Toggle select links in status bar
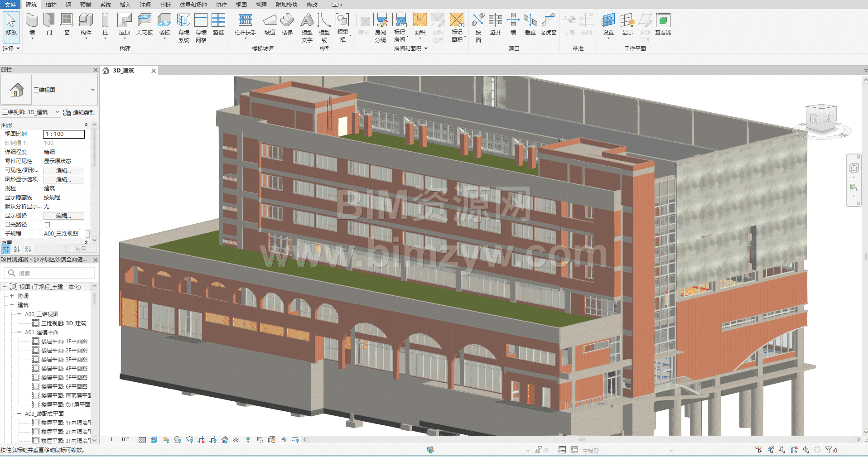 (x=759, y=450)
